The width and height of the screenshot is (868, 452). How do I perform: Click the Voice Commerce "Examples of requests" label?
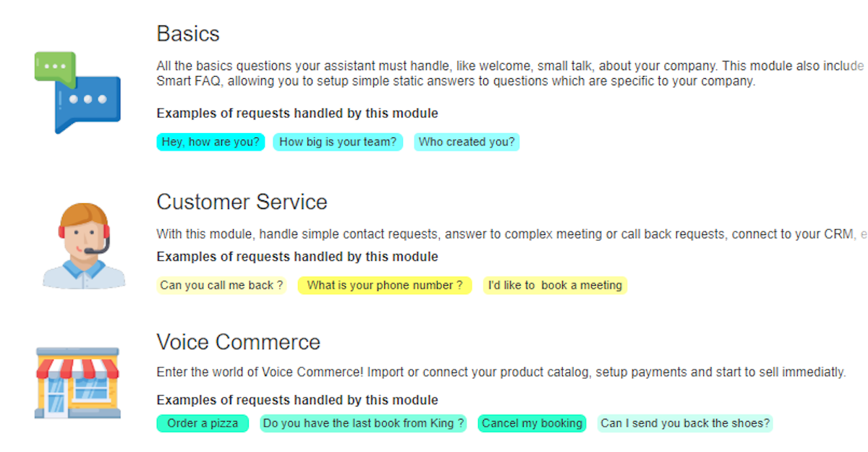click(297, 400)
